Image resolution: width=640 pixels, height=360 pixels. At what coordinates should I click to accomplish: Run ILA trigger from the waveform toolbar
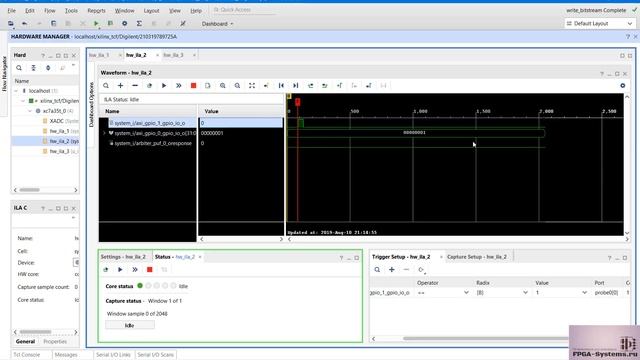pos(164,86)
